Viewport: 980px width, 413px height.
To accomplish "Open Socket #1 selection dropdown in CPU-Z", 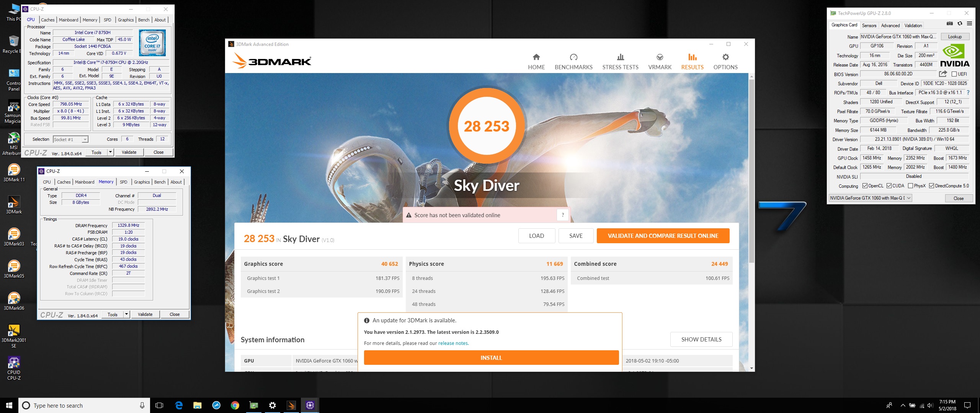I will [x=70, y=139].
